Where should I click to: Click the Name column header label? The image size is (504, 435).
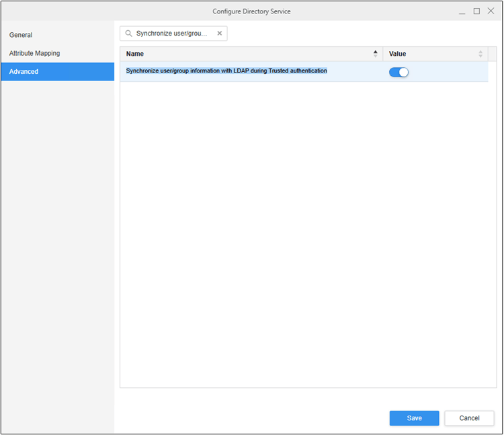135,54
